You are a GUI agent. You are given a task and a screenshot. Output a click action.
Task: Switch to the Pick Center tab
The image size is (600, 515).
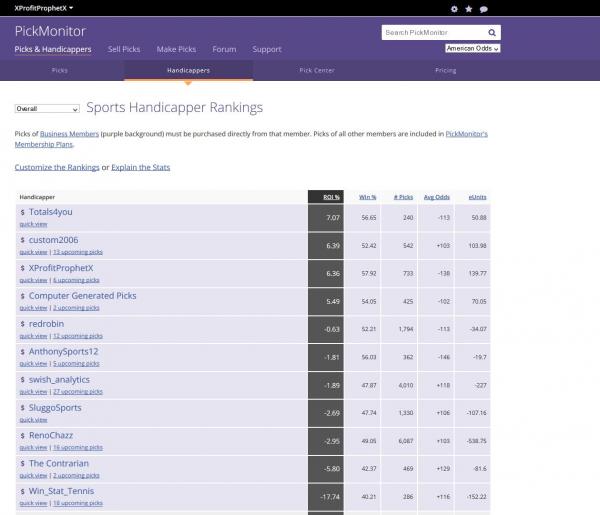[x=317, y=71]
